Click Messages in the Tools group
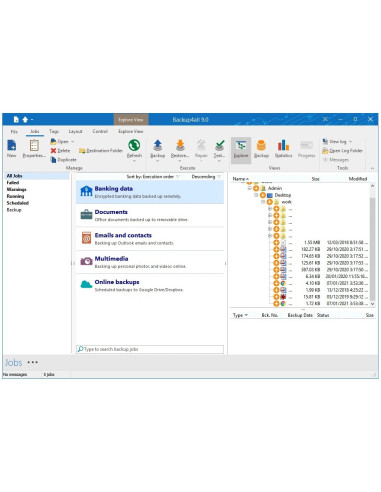The image size is (381, 492). point(336,160)
